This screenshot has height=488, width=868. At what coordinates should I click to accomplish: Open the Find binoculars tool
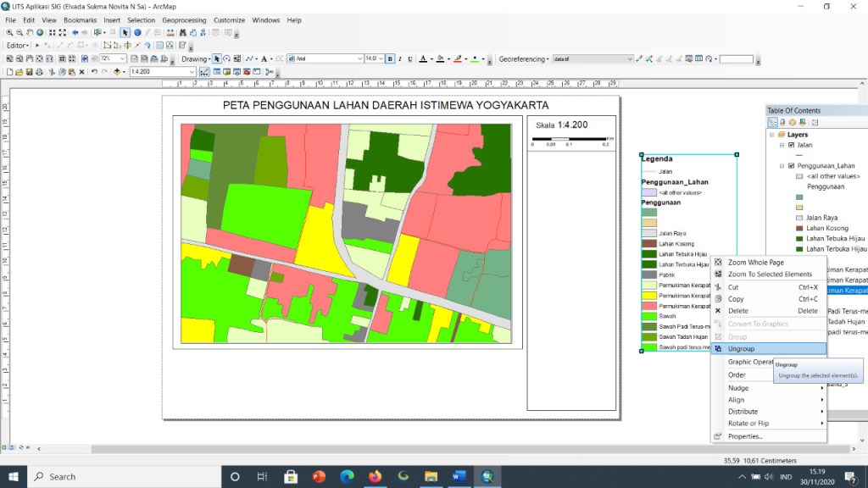183,33
